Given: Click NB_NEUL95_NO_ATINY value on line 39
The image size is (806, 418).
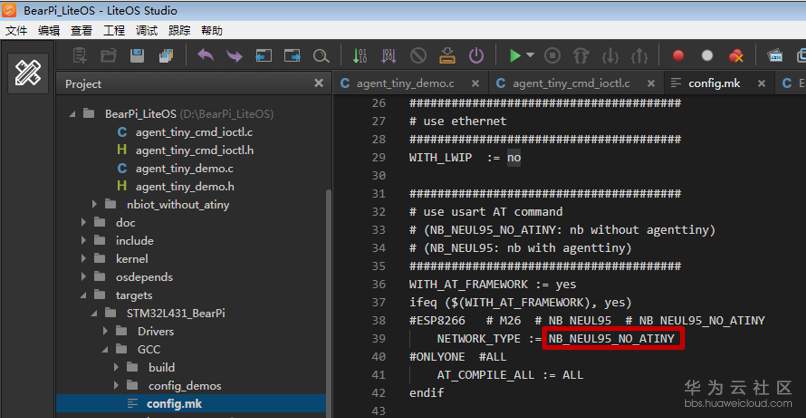Looking at the screenshot, I should (611, 338).
